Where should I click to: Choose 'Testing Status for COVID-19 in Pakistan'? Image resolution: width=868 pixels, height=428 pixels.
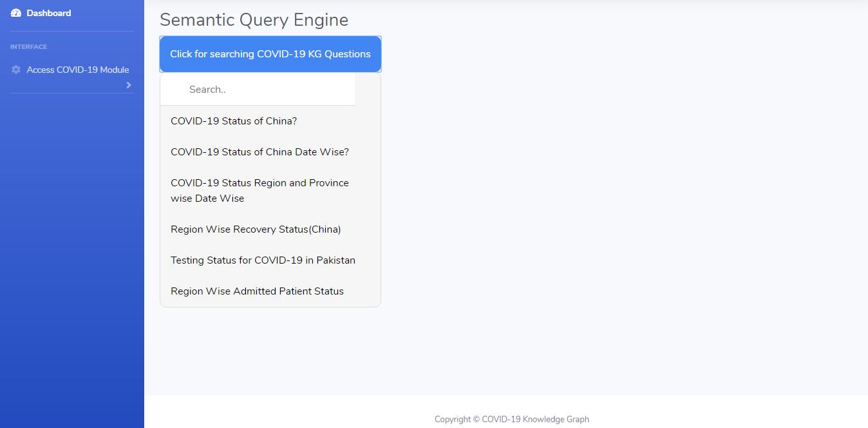click(263, 260)
